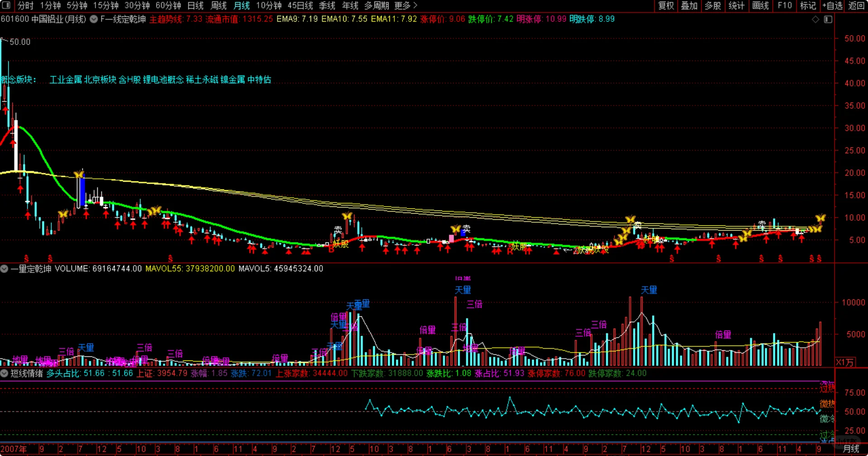Select the 10分钟 period tab
This screenshot has height=456, width=868.
[269, 5]
